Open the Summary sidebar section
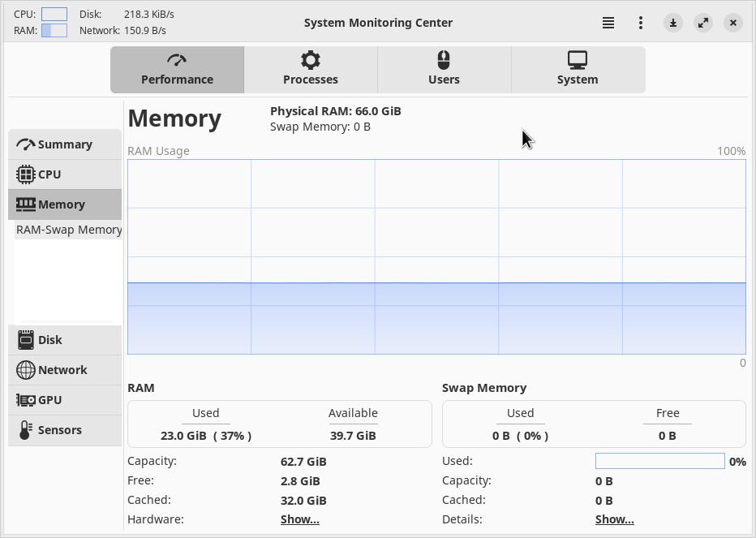 (65, 144)
